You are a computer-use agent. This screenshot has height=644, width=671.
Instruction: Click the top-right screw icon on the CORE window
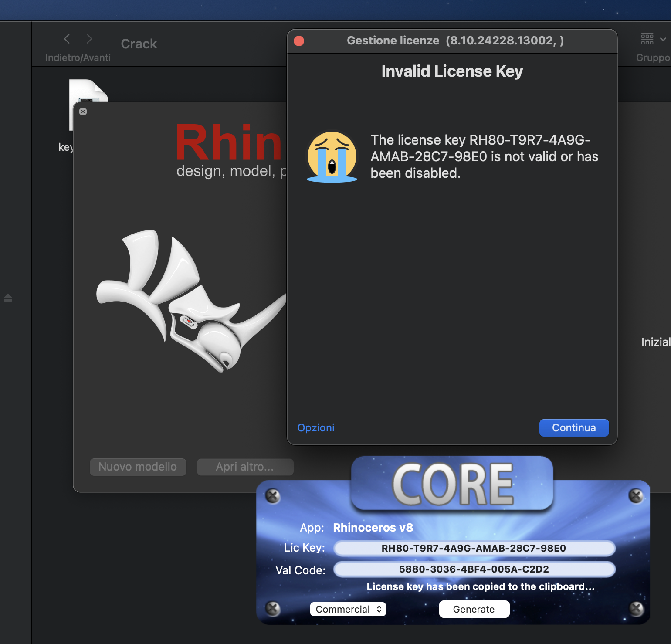coord(636,495)
